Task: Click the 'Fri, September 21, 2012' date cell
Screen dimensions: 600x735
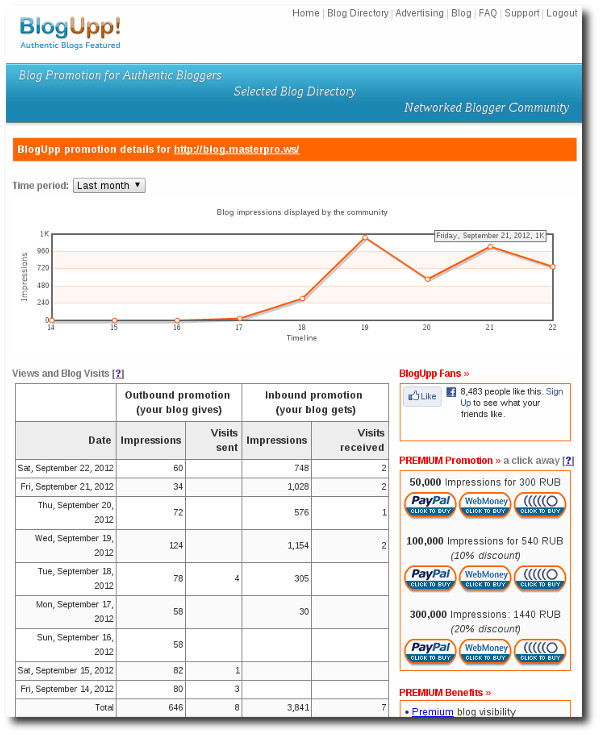Action: [66, 487]
